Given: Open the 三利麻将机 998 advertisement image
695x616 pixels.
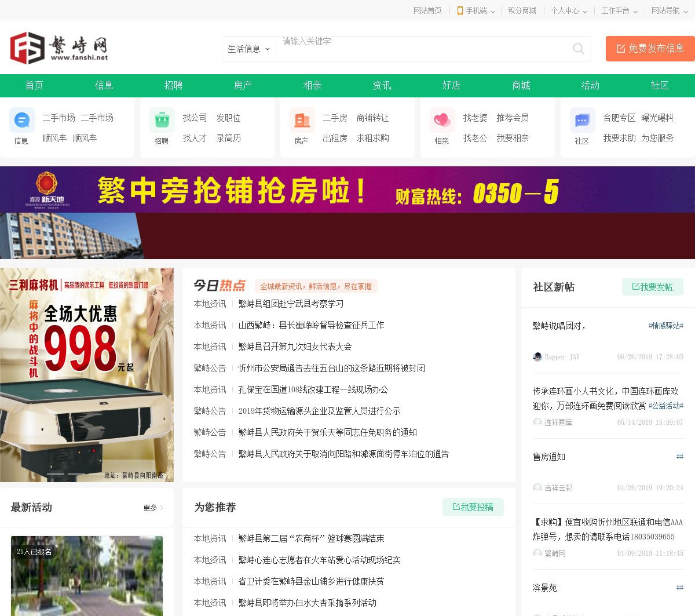Looking at the screenshot, I should tap(87, 374).
